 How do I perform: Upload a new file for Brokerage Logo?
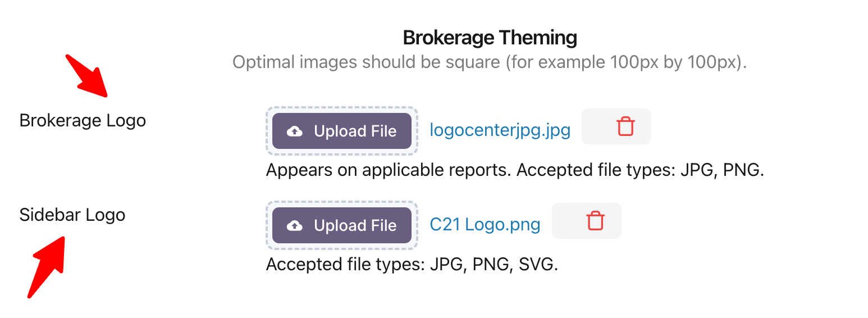342,131
